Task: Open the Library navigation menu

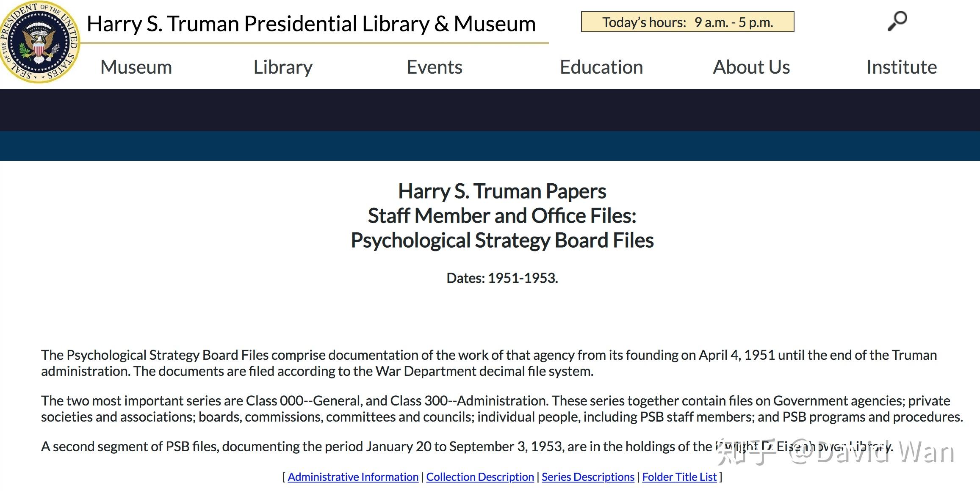Action: coord(283,67)
